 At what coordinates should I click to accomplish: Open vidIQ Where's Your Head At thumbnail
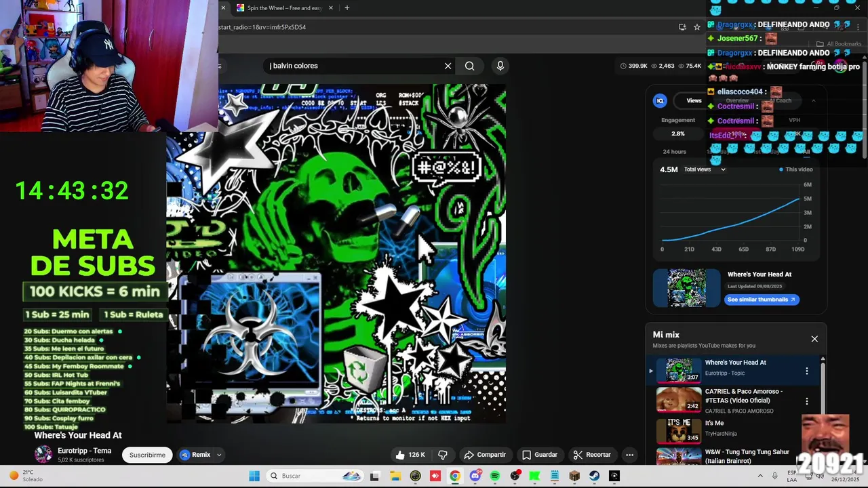pos(686,288)
